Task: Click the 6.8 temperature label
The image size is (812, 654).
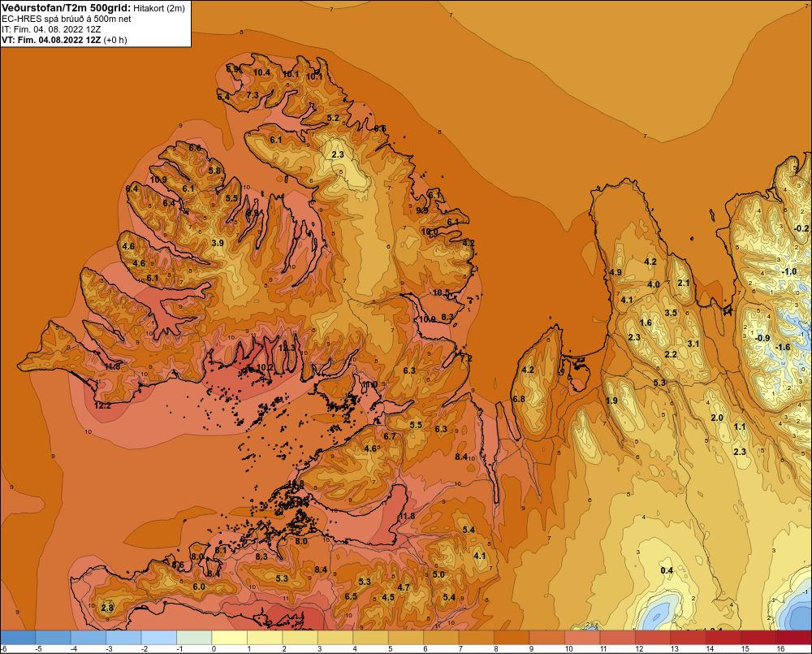Action: point(518,399)
